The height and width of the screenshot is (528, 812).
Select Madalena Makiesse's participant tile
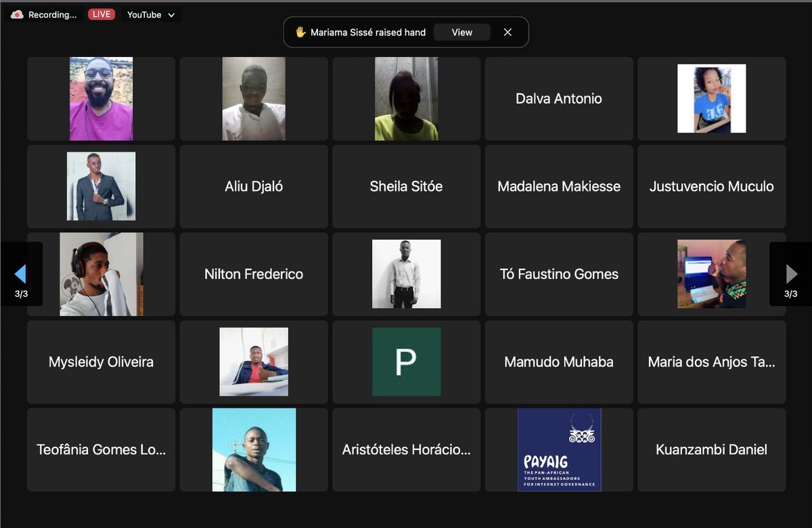(559, 186)
